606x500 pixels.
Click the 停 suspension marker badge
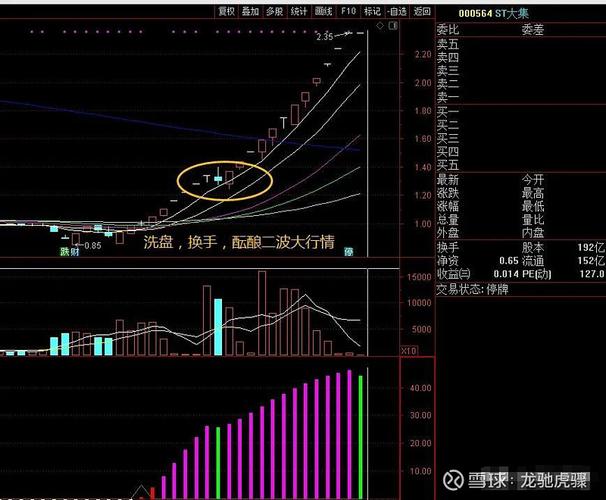tap(349, 252)
